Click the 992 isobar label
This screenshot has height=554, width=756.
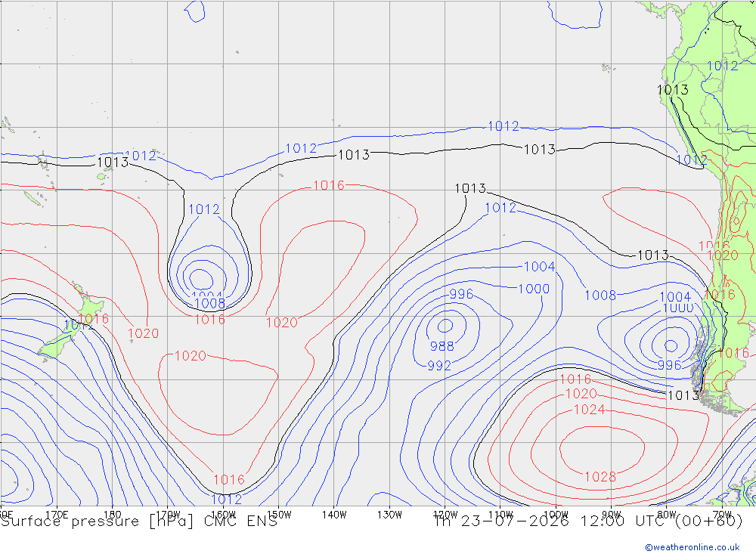[x=439, y=366]
